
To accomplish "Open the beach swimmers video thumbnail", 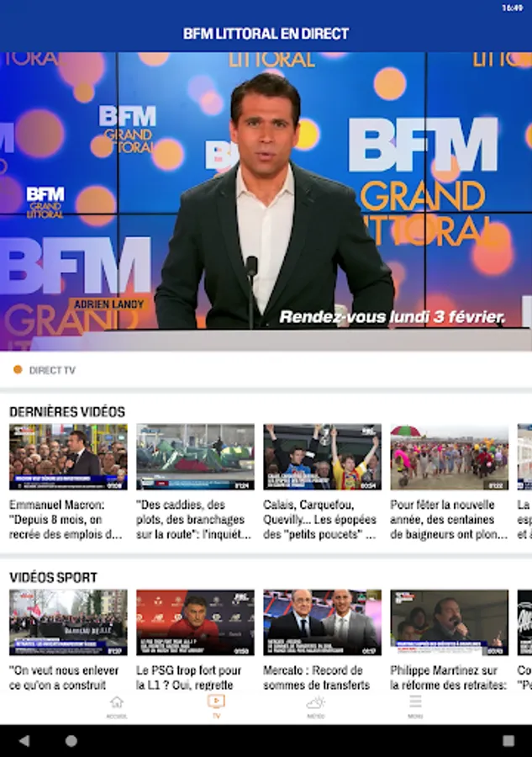I will [449, 457].
